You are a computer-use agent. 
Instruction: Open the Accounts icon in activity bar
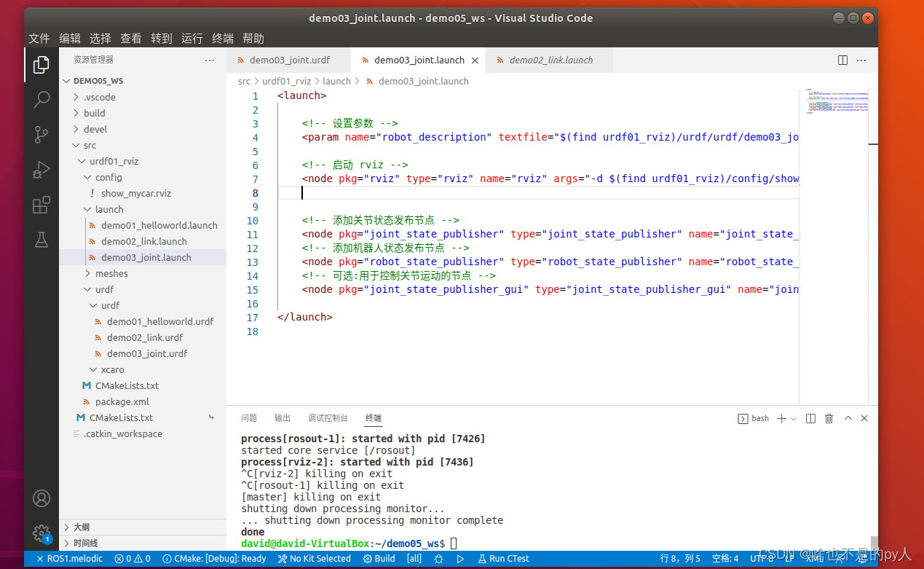[x=42, y=499]
